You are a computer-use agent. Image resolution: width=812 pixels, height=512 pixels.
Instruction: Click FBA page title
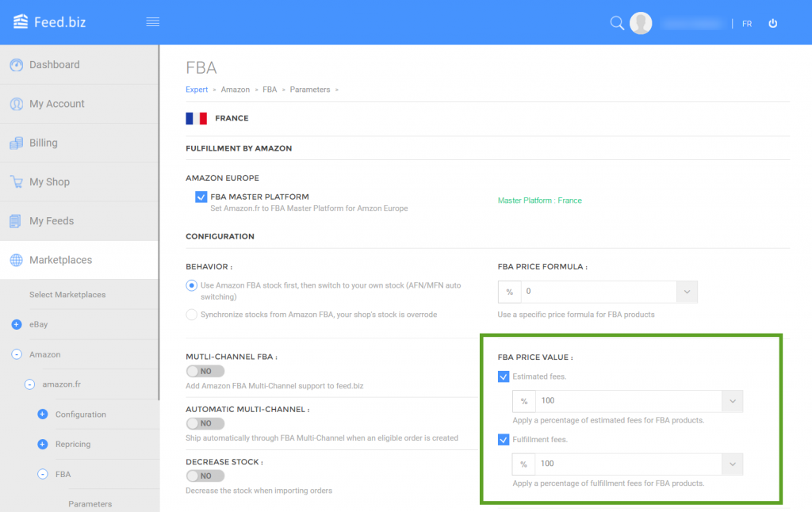[x=201, y=68]
